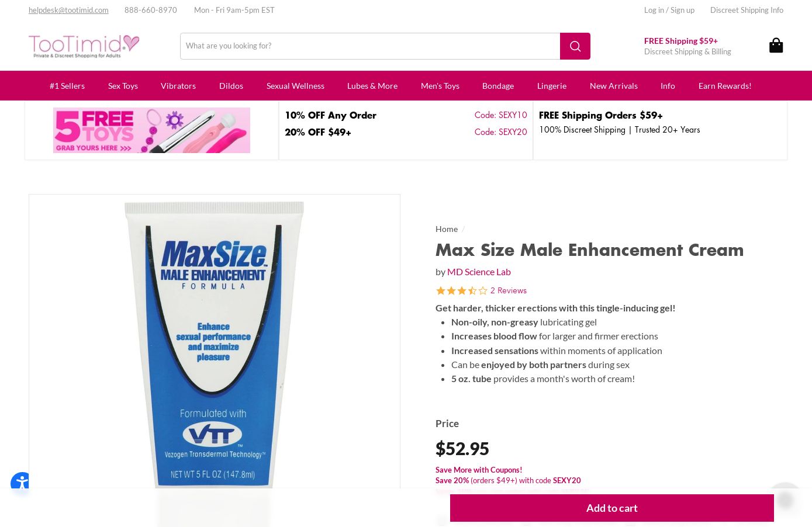The image size is (812, 527).
Task: Click Log in / Sign up
Action: [x=669, y=10]
